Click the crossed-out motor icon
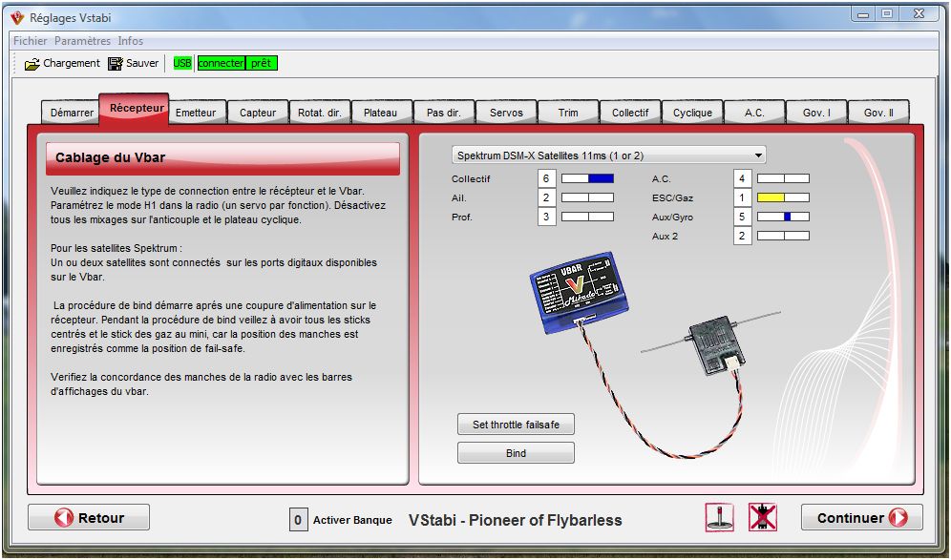951x560 pixels. [762, 518]
